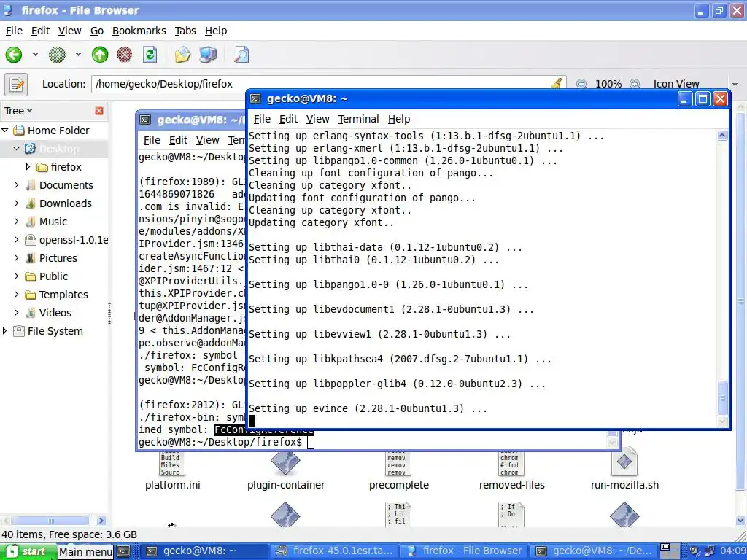This screenshot has height=560, width=747.
Task: Click the terminal launcher icon on taskbar
Action: (x=123, y=551)
